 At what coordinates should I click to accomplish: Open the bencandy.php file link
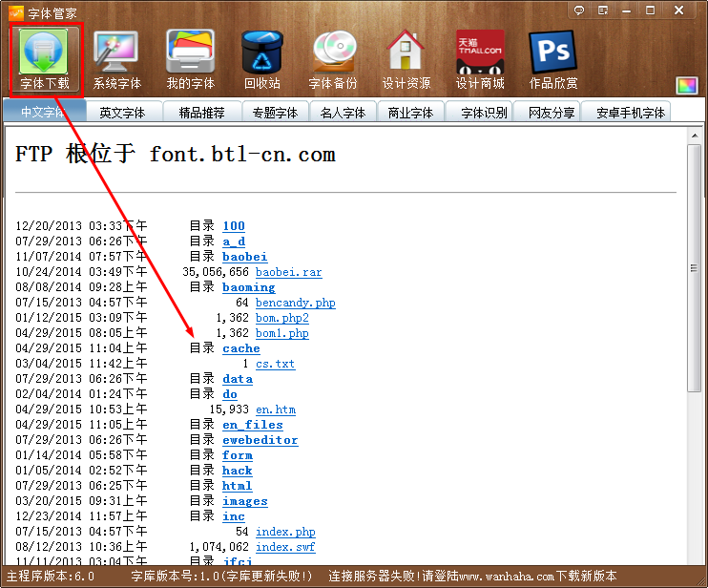click(295, 303)
